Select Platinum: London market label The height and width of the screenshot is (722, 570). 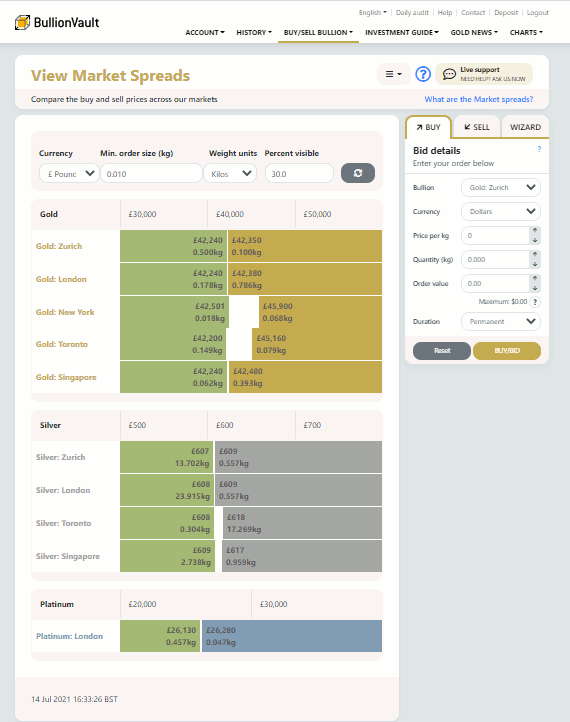tap(70, 636)
